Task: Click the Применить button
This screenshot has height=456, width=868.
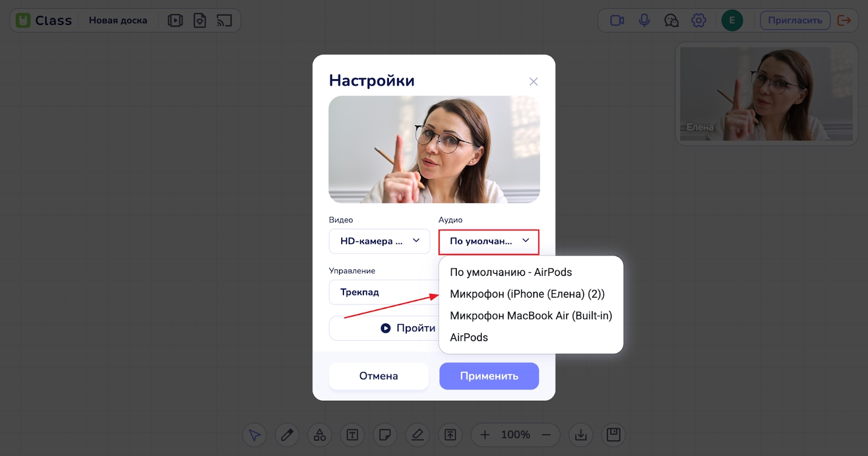Action: pos(489,376)
